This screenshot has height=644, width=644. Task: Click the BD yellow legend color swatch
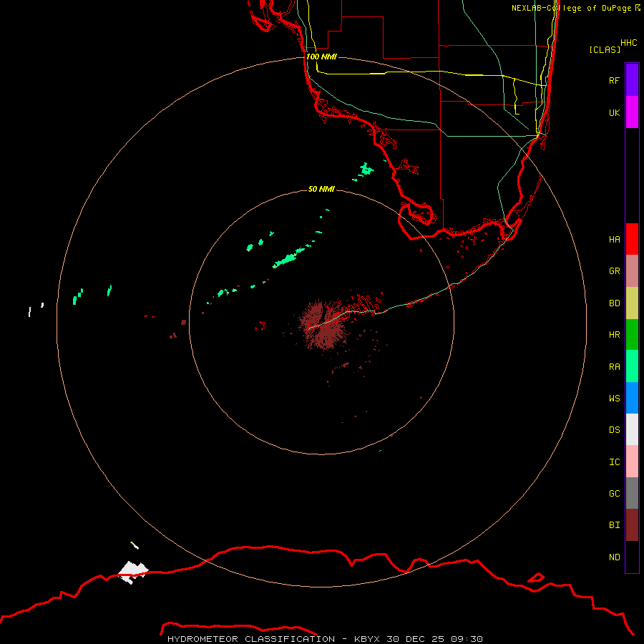pyautogui.click(x=632, y=303)
